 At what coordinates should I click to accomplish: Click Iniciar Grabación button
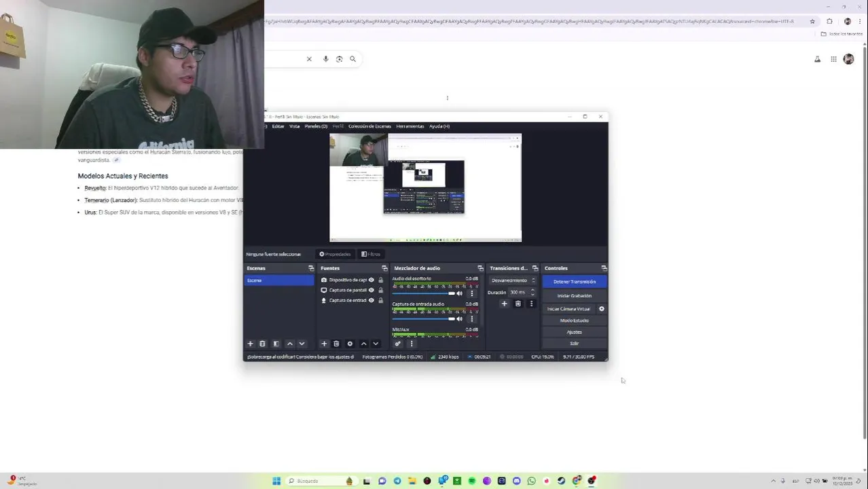click(575, 296)
